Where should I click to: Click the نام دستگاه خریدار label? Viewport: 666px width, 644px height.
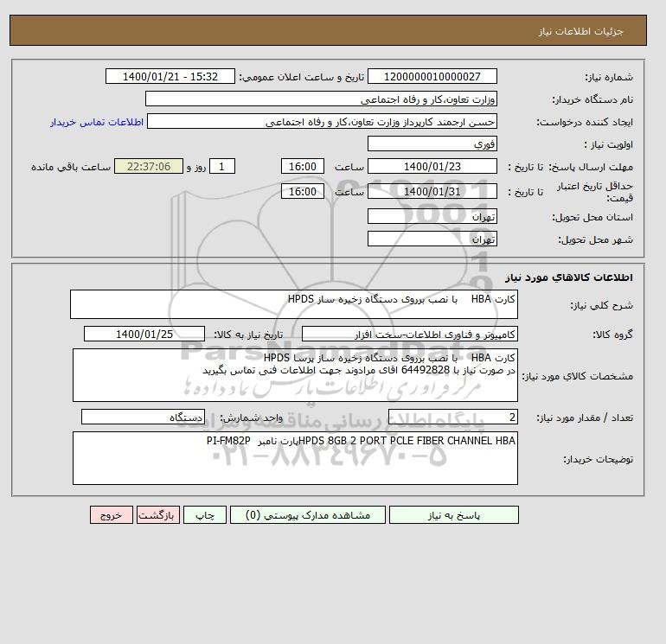pos(592,99)
